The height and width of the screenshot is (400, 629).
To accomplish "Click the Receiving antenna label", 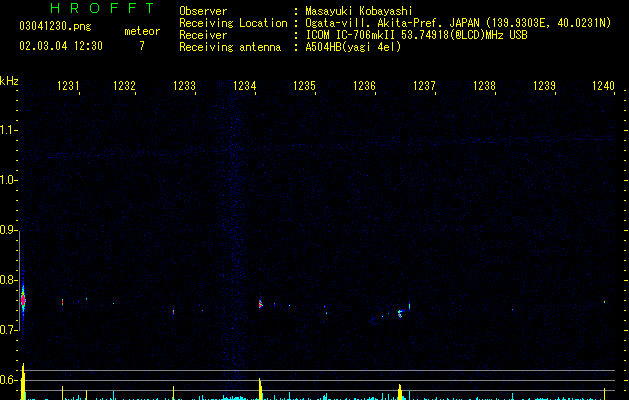I will [230, 47].
